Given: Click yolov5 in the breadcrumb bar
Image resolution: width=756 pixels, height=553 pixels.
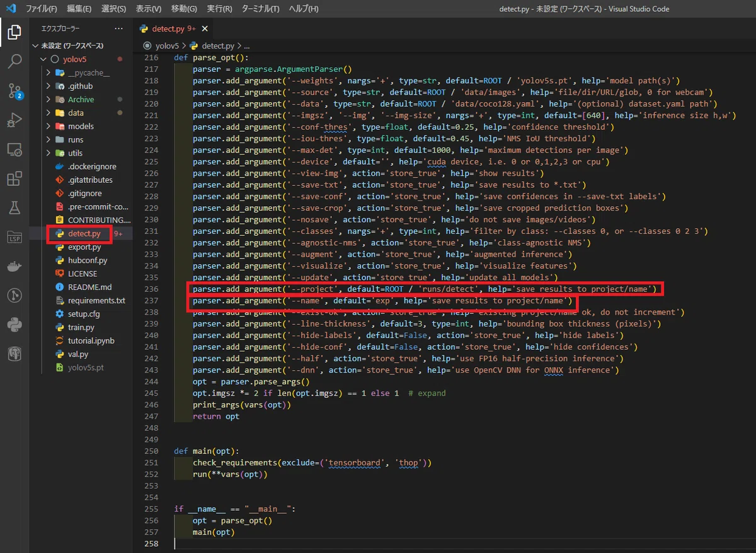Looking at the screenshot, I should click(x=167, y=46).
